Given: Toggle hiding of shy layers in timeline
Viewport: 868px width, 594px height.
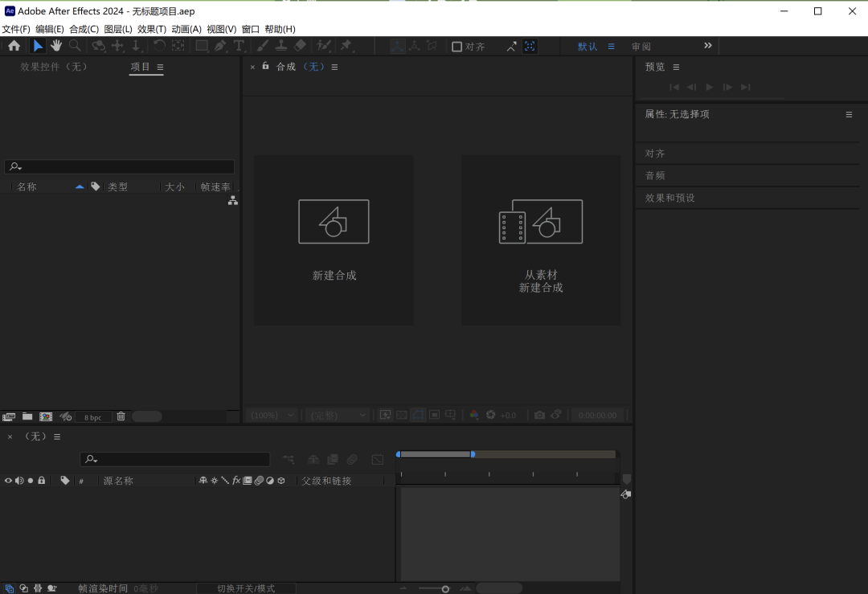Looking at the screenshot, I should [313, 460].
